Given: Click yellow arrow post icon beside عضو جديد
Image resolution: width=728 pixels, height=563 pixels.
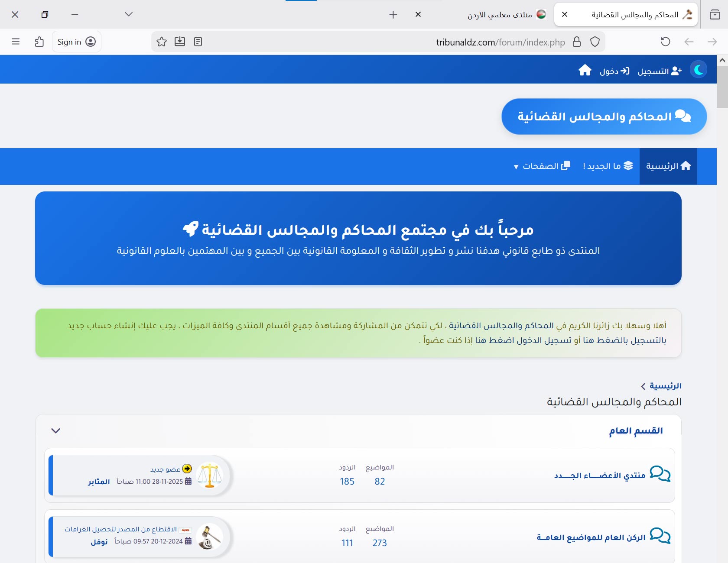Looking at the screenshot, I should point(187,469).
